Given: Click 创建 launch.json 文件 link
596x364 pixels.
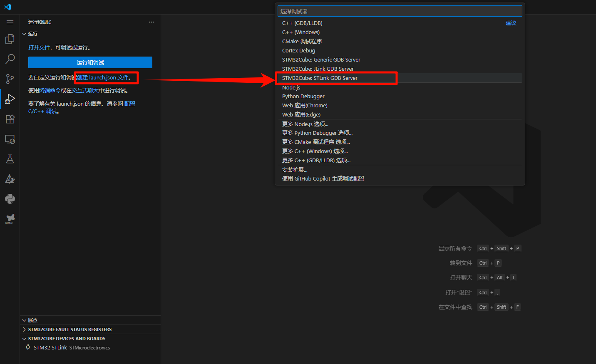Looking at the screenshot, I should [x=103, y=77].
